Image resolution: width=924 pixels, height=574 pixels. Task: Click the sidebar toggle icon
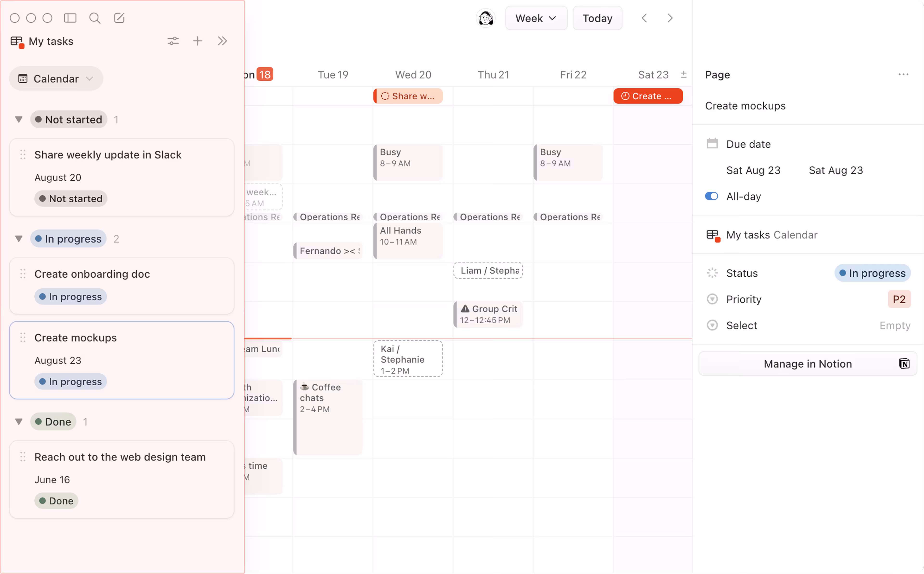click(70, 18)
